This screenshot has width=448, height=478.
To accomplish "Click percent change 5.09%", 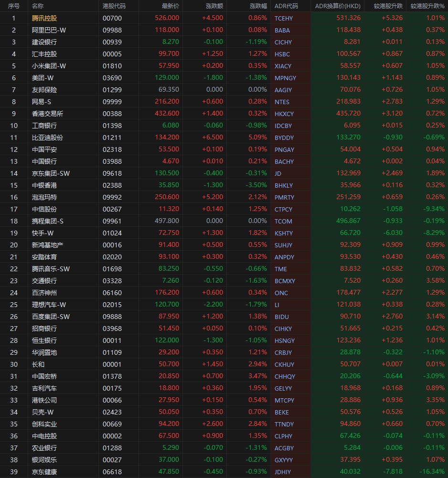I will click(x=258, y=137).
